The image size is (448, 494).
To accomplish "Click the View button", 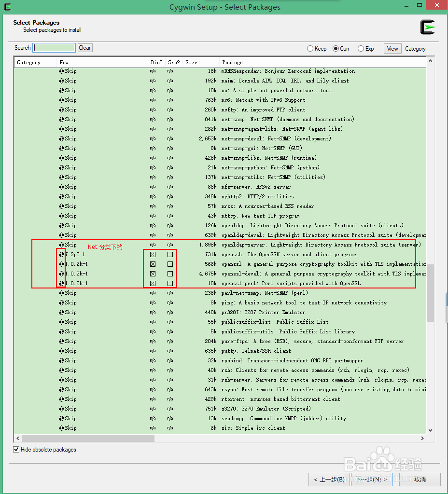I will [392, 49].
